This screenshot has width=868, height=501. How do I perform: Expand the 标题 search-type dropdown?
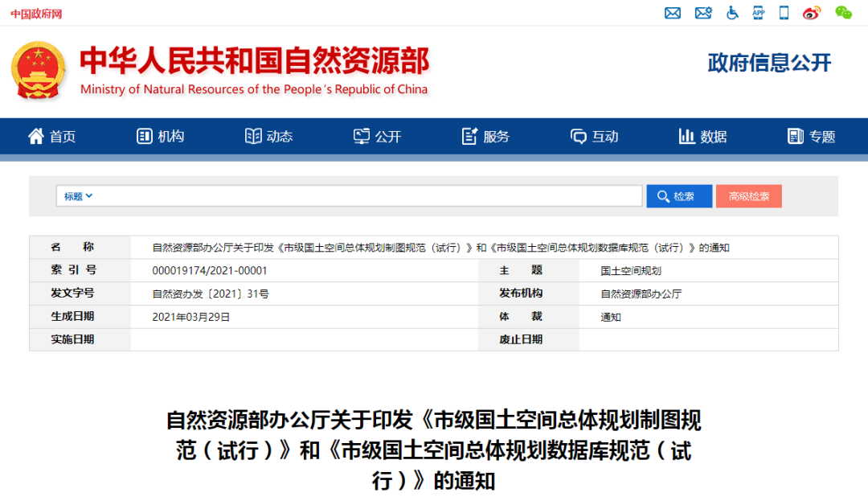coord(78,196)
